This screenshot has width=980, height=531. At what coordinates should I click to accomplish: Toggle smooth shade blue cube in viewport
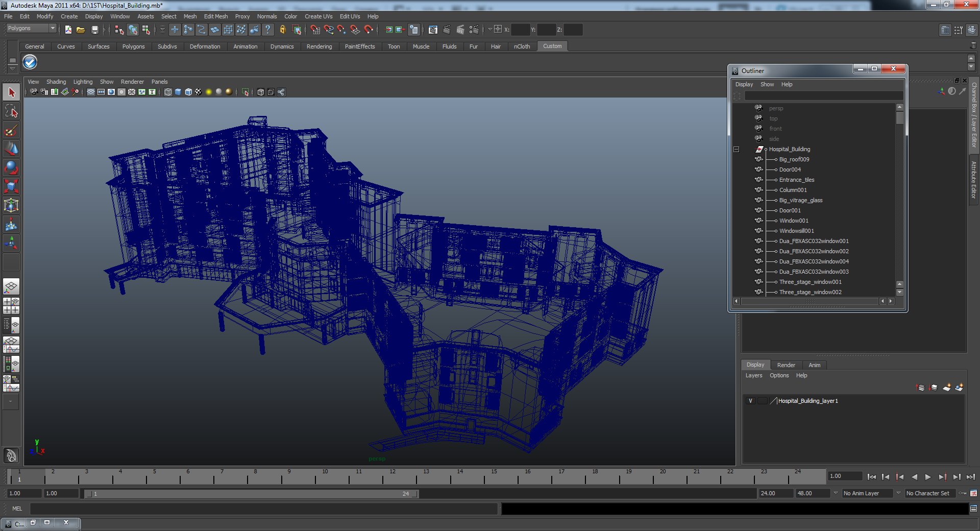tap(178, 92)
